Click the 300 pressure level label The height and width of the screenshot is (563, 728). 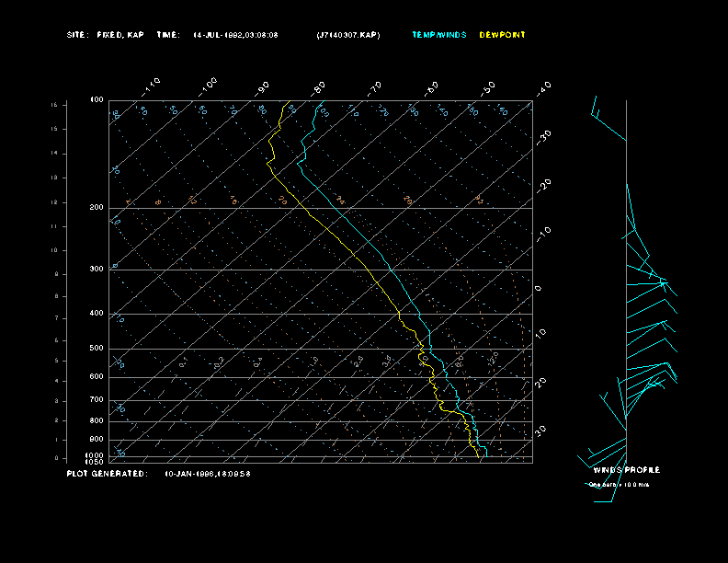click(x=97, y=270)
